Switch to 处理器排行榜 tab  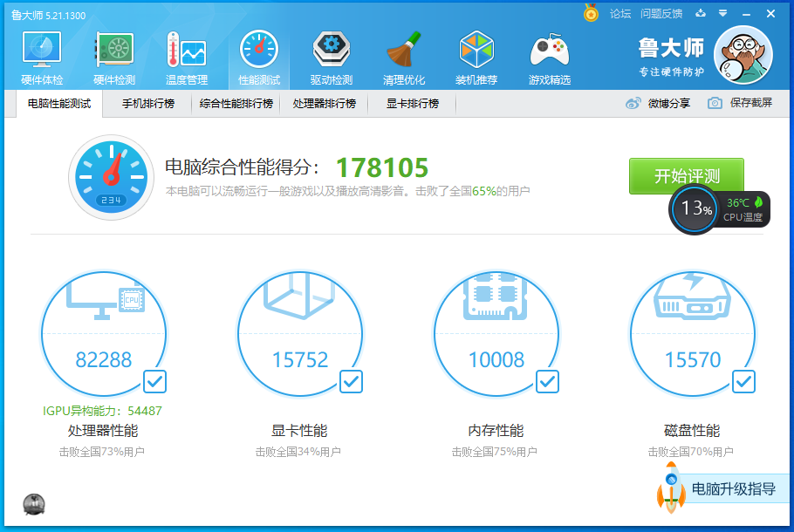tap(324, 104)
